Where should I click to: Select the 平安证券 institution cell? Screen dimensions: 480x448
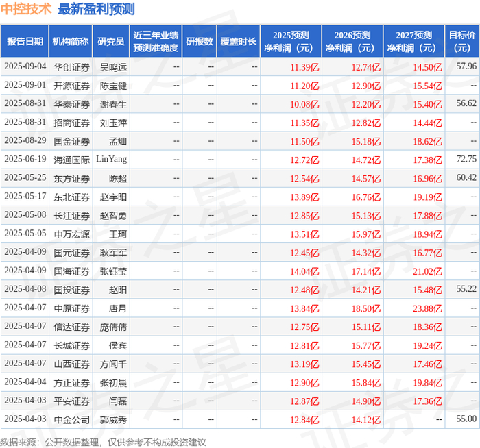point(71,401)
